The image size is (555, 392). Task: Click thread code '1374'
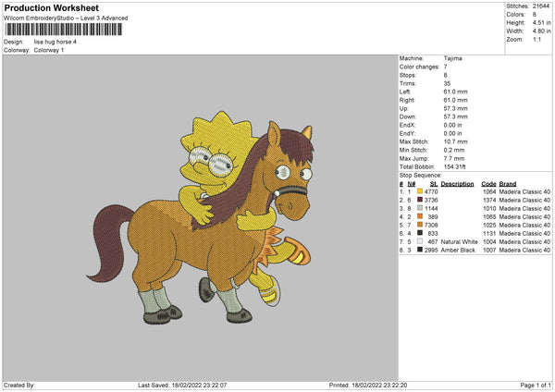[489, 201]
